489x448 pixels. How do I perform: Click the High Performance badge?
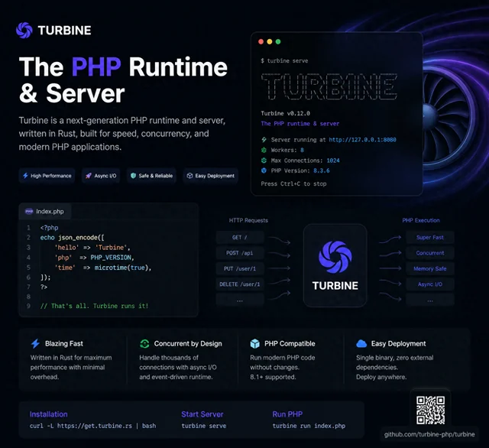(x=47, y=176)
